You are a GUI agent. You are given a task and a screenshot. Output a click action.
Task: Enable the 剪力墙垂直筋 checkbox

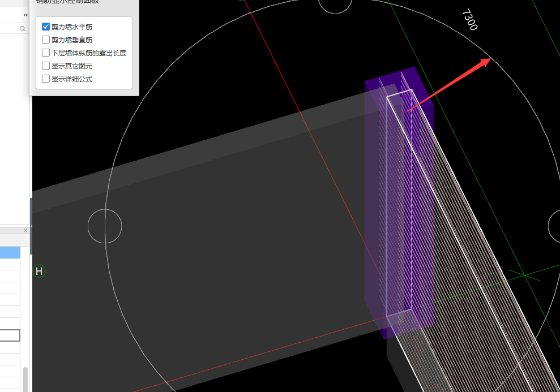pyautogui.click(x=46, y=40)
